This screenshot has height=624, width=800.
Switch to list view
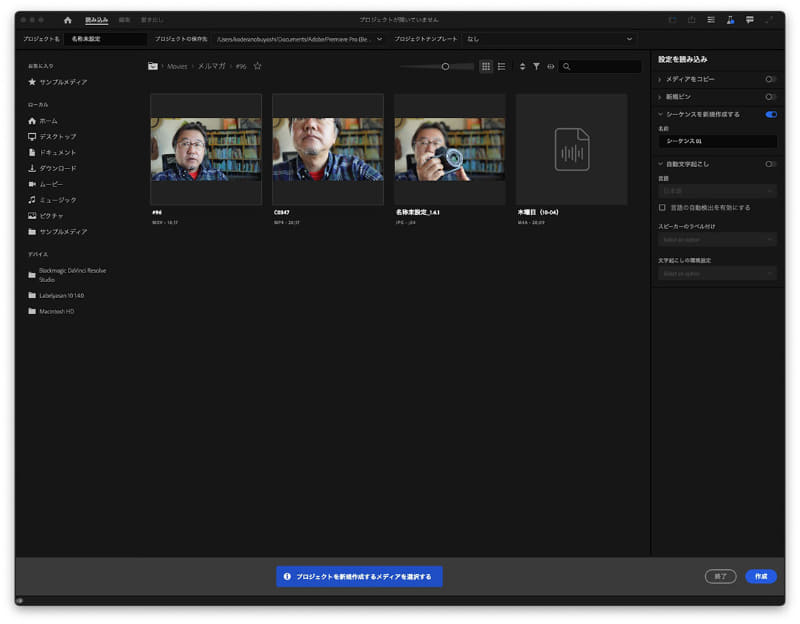[502, 66]
